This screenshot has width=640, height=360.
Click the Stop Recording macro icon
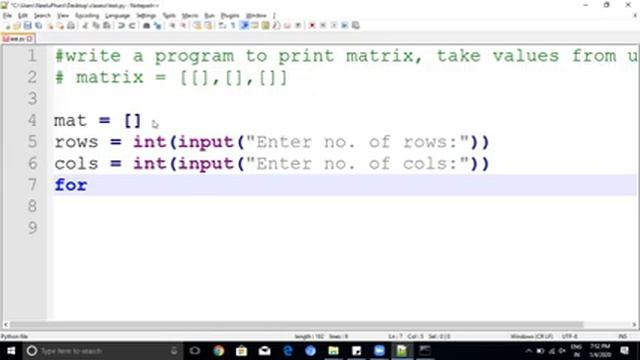coord(323,25)
